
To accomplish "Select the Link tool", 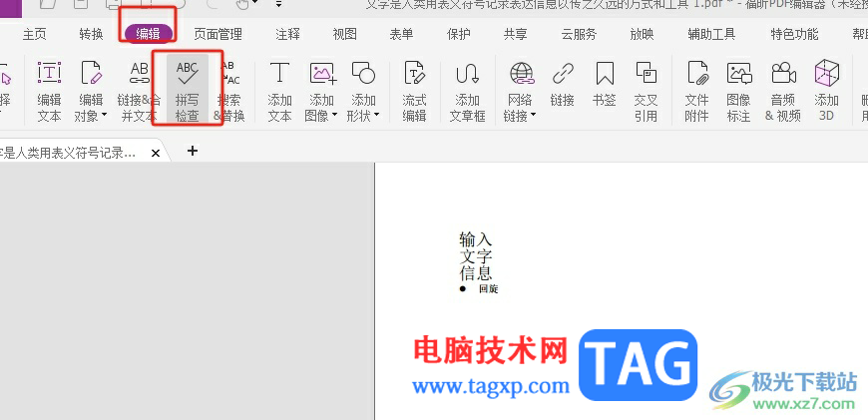I will coord(563,84).
